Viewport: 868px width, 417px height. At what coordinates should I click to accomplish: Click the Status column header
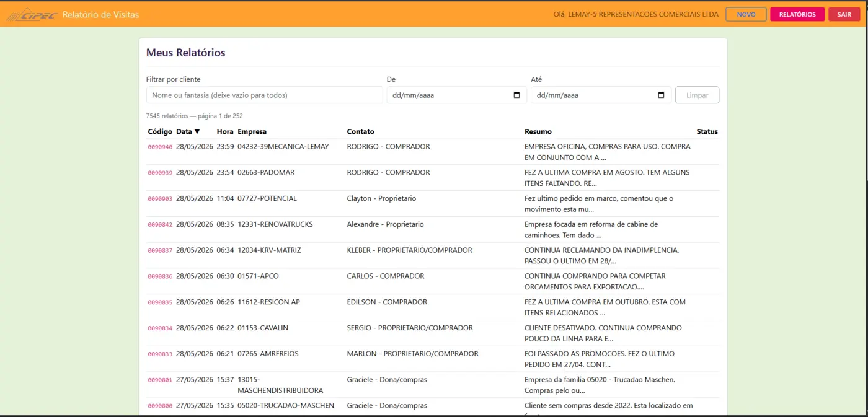pyautogui.click(x=707, y=131)
